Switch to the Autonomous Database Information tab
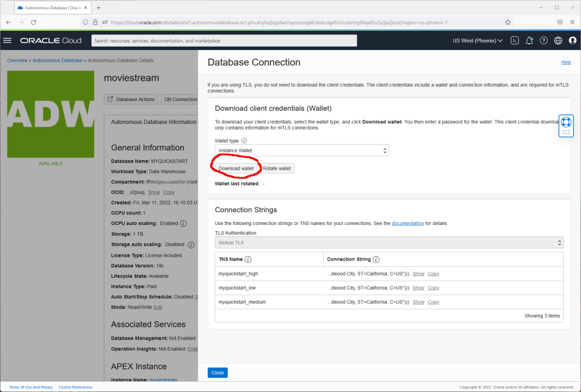 [153, 122]
